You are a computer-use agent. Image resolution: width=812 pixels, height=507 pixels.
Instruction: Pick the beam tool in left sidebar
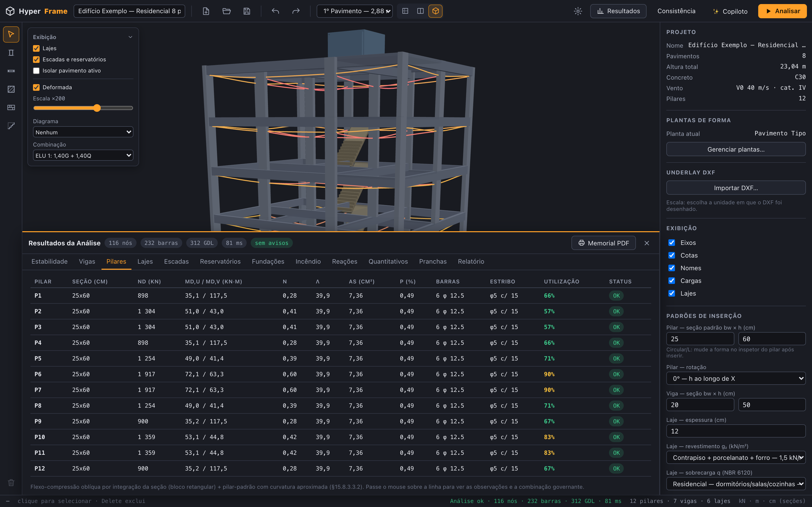[x=11, y=71]
